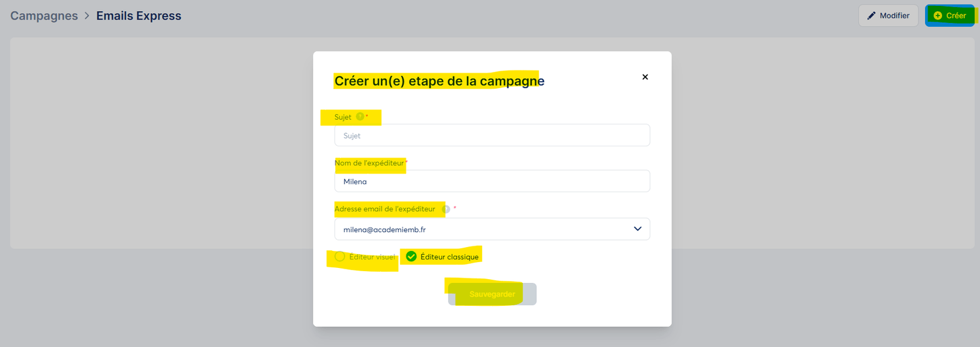Click the help icon beside Sujet label

[360, 117]
